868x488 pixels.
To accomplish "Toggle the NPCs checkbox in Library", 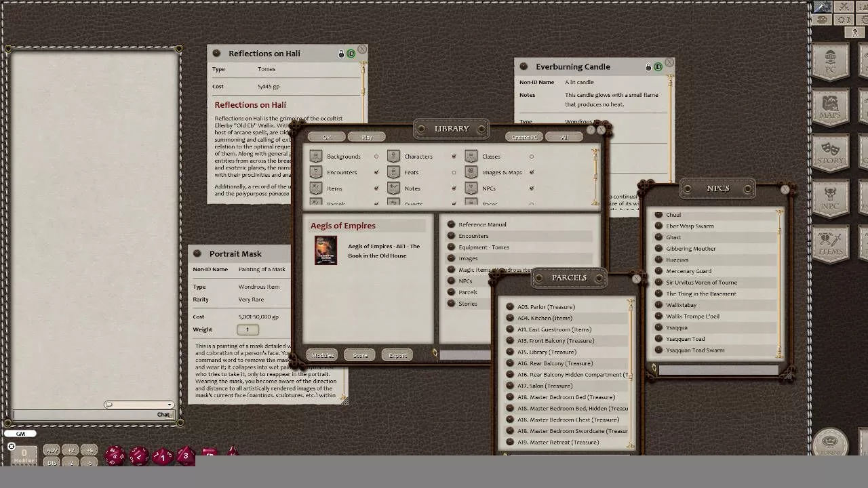I will (531, 188).
